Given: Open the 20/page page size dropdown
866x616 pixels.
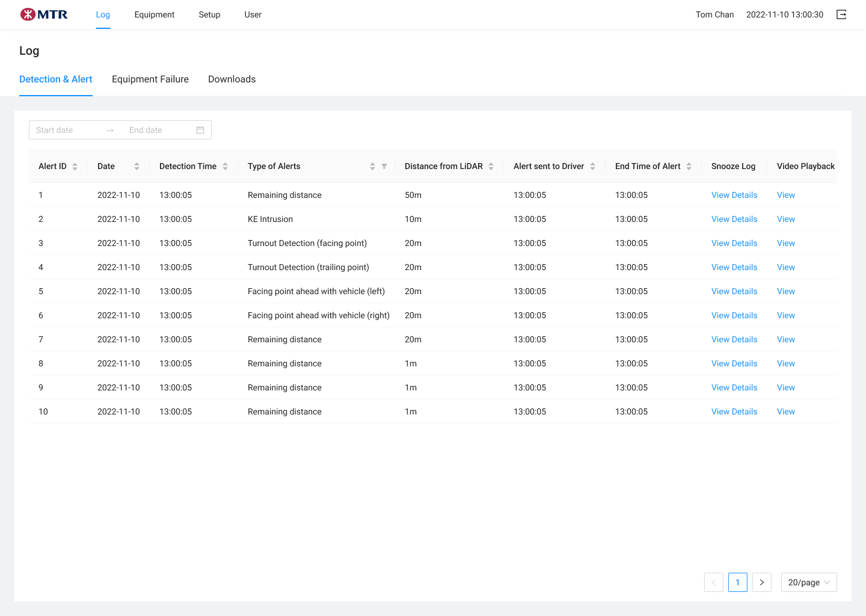Looking at the screenshot, I should (x=808, y=582).
